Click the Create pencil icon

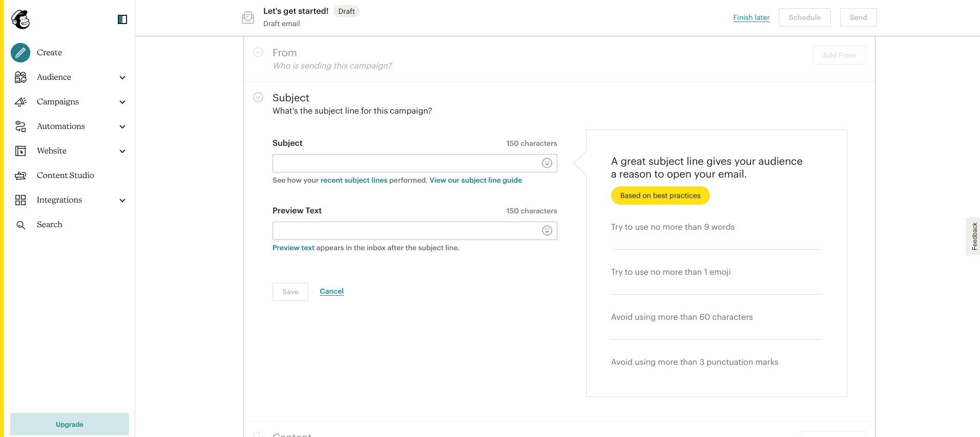pyautogui.click(x=20, y=52)
